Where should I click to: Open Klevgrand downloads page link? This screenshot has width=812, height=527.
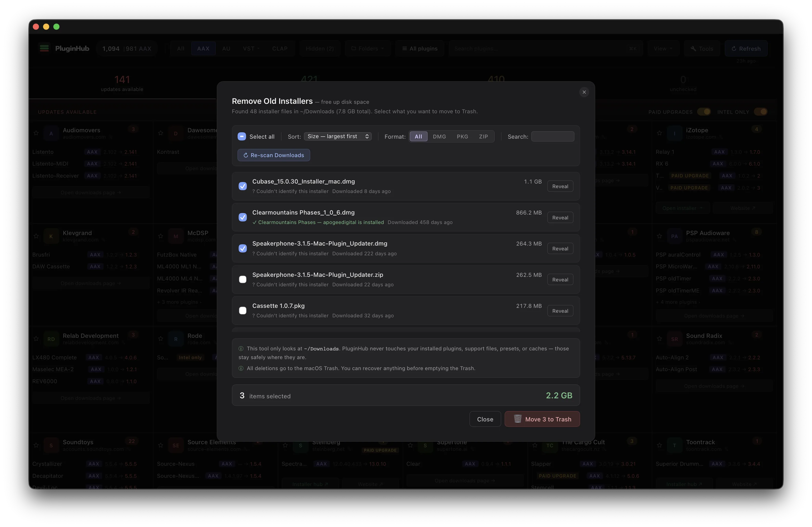[x=91, y=283]
